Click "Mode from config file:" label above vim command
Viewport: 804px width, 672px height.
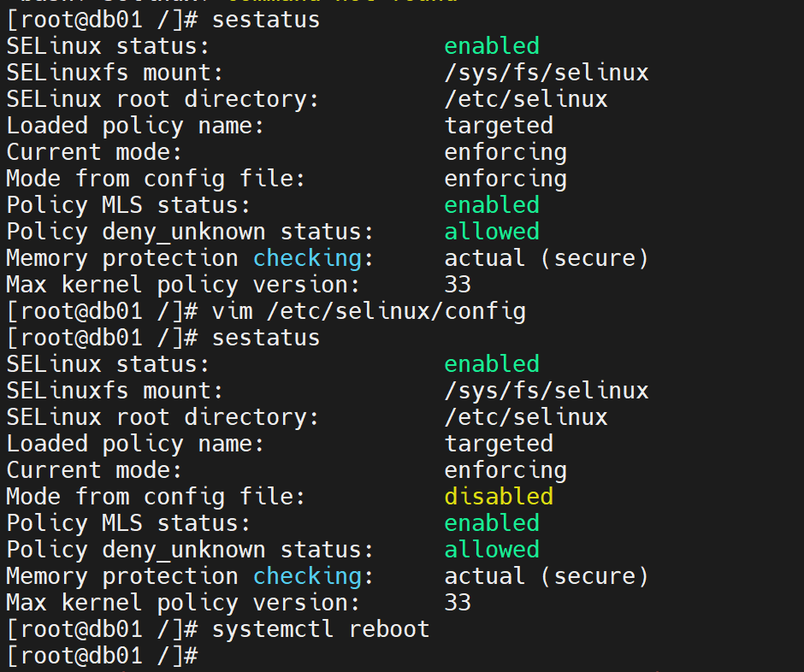click(156, 179)
